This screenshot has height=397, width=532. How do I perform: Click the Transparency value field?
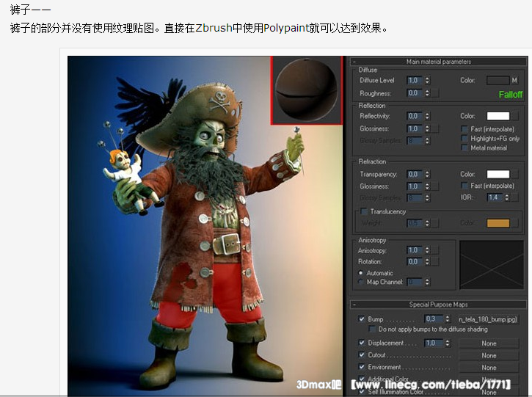(415, 174)
